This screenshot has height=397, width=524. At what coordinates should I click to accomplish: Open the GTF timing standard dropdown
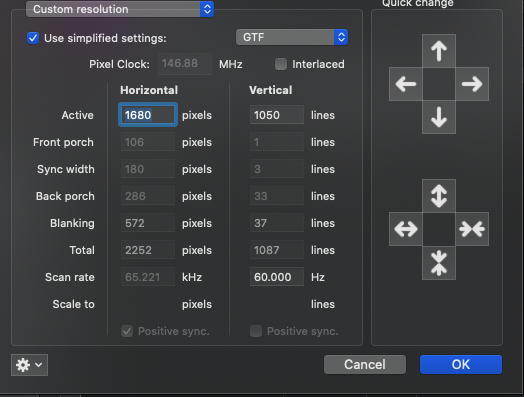(292, 37)
